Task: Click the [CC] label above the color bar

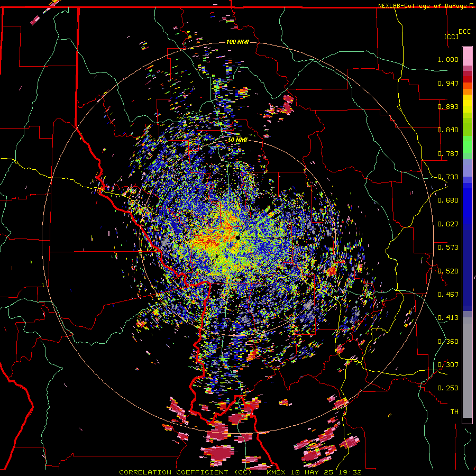Action: [452, 36]
